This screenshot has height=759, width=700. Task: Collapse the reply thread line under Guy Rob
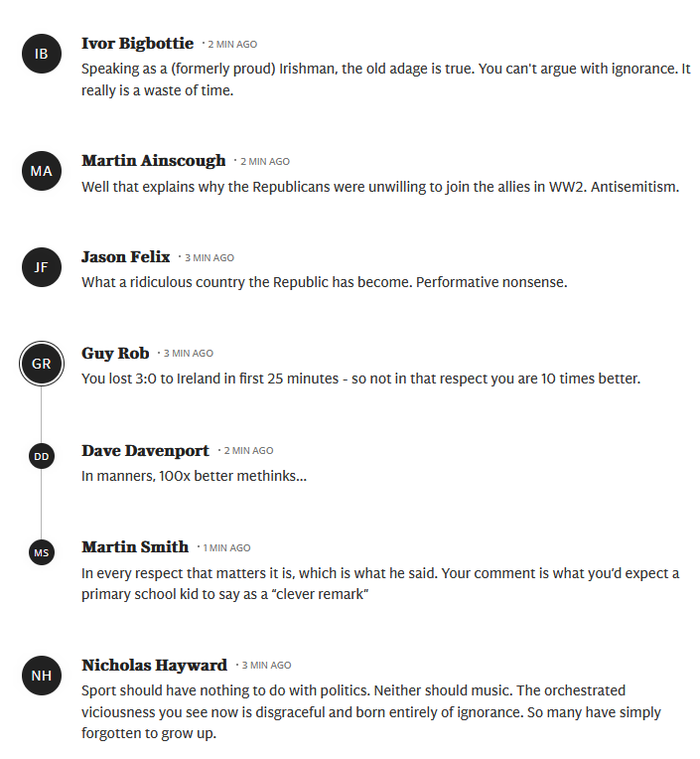41,415
